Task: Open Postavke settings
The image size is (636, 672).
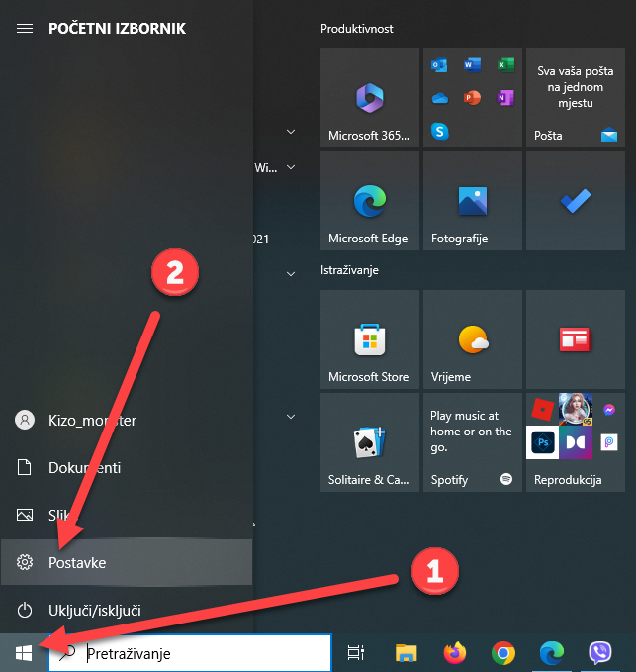Action: [77, 562]
